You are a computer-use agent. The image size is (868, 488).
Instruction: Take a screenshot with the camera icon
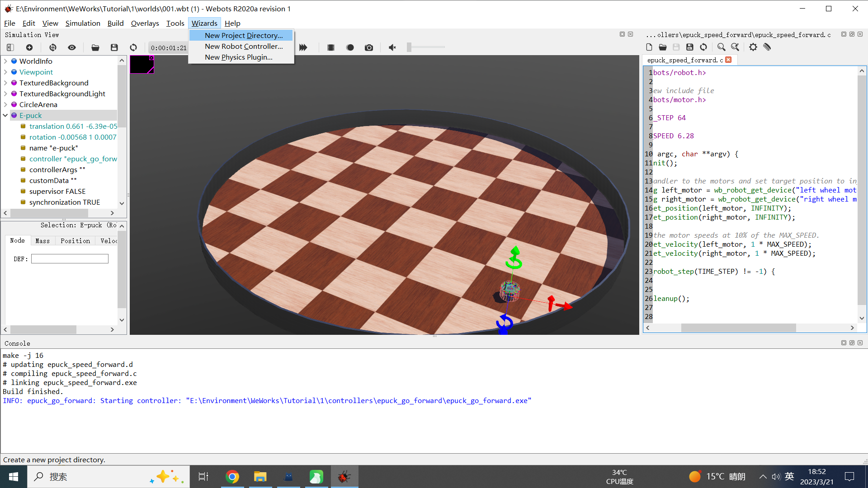point(369,47)
